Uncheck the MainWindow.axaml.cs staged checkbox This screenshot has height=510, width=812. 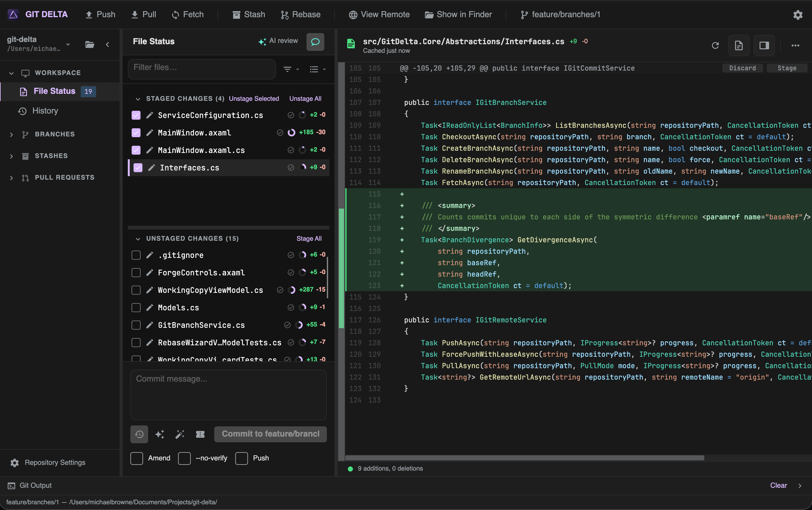point(136,150)
